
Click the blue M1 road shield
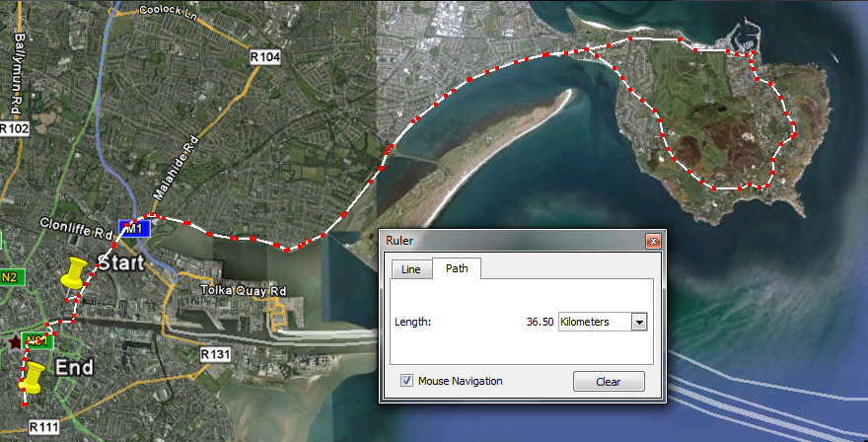coord(134,228)
